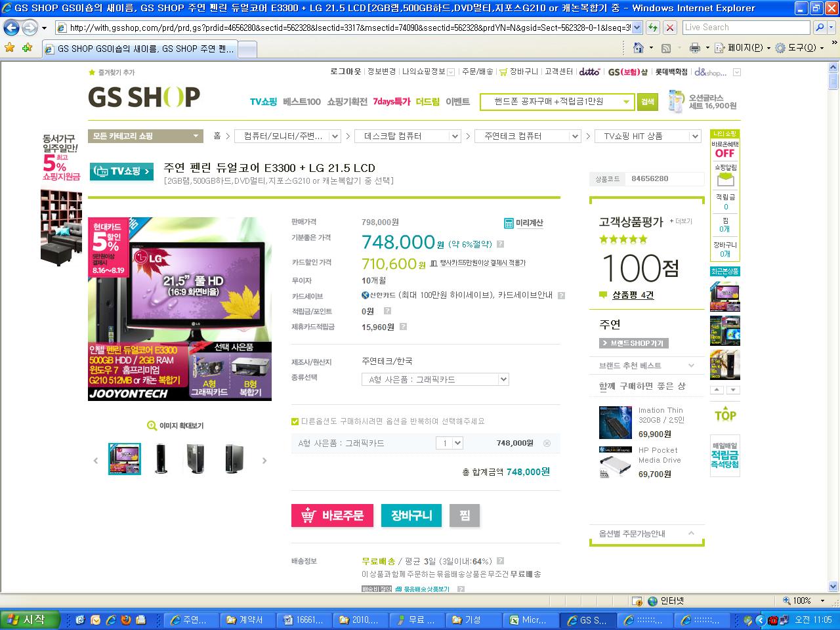Click the IE Back navigation button
The image size is (840, 630).
11,28
